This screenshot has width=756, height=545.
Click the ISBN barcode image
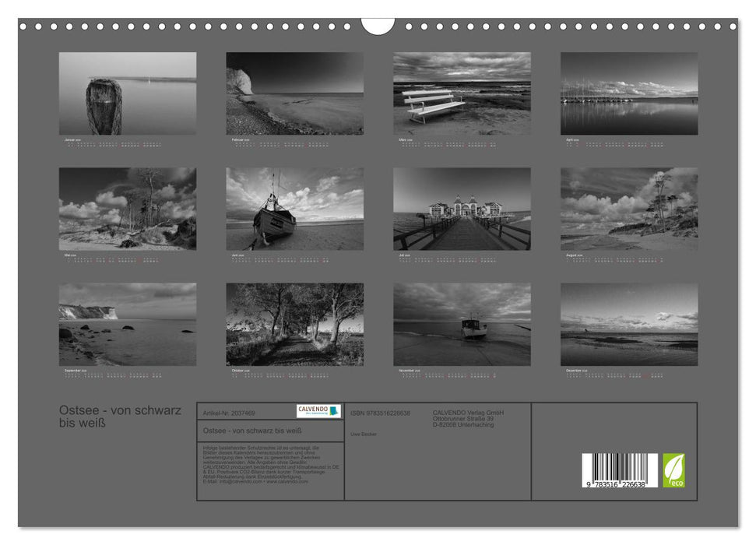click(620, 472)
